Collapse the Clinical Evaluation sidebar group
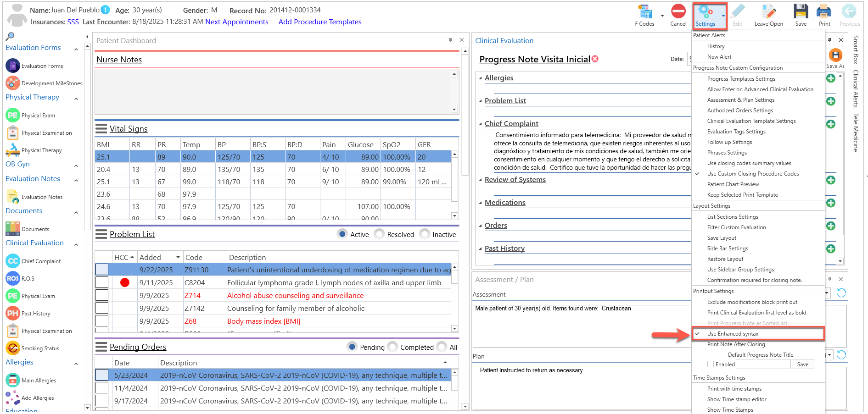Image resolution: width=868 pixels, height=414 pixels. (x=76, y=244)
